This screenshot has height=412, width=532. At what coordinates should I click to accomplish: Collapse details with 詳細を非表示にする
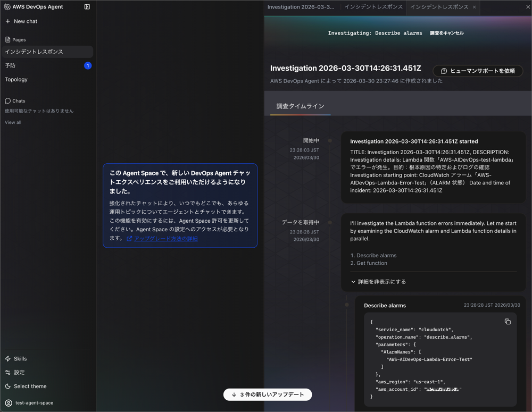pos(378,282)
